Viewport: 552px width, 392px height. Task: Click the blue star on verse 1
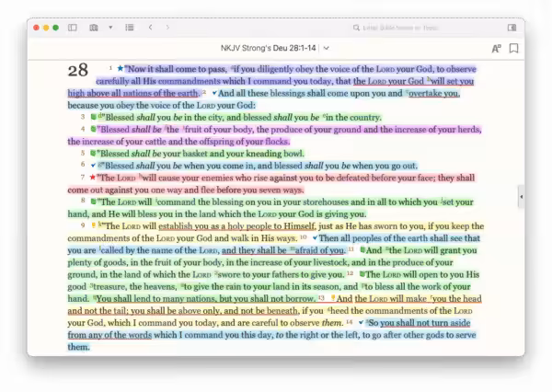point(120,69)
